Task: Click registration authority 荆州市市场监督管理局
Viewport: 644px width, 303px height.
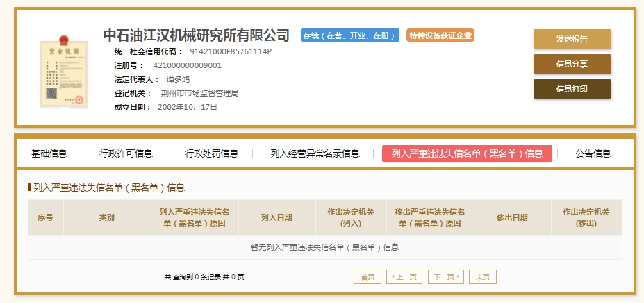Action: [x=199, y=93]
